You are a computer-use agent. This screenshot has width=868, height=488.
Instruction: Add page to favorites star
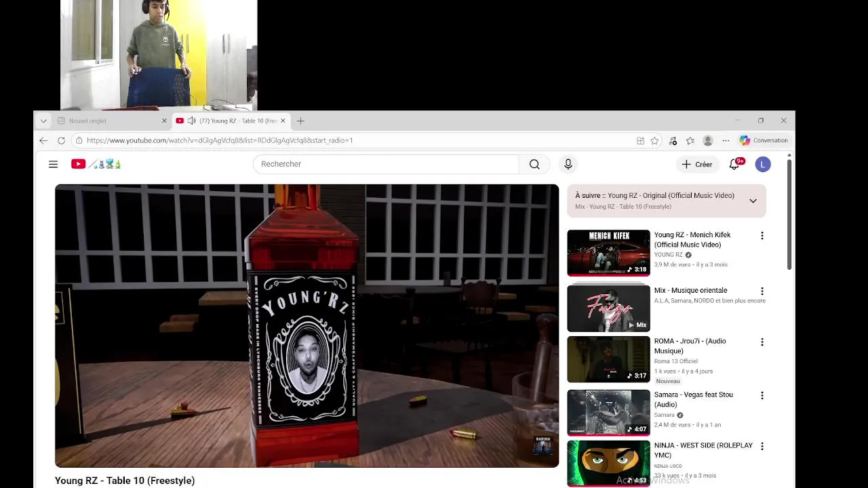point(654,140)
